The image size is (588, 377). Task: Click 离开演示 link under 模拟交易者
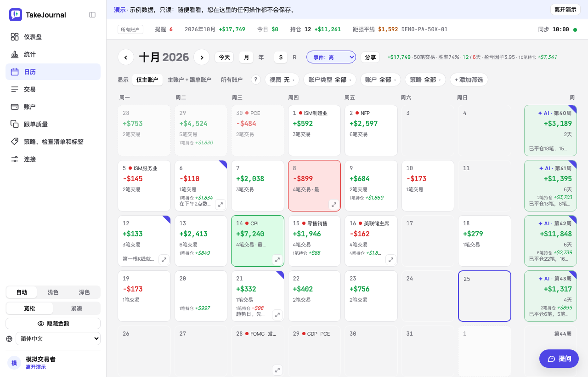coord(36,367)
